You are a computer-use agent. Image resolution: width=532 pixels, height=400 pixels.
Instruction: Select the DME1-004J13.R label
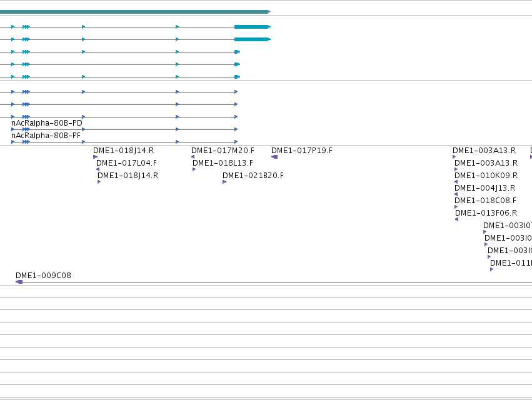coord(485,188)
